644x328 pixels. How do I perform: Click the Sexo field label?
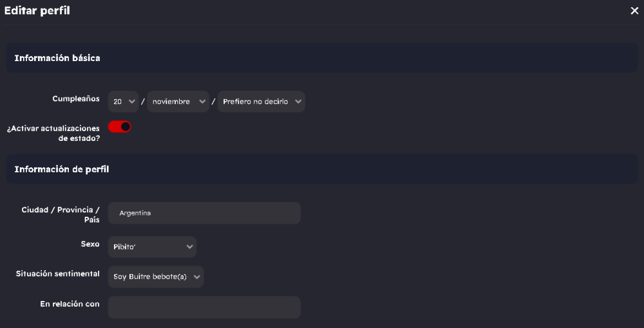click(x=90, y=244)
